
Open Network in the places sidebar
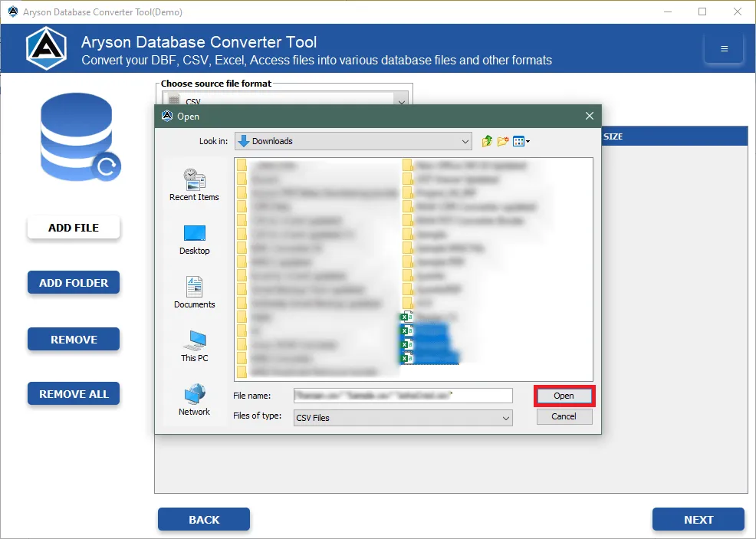[x=194, y=399]
